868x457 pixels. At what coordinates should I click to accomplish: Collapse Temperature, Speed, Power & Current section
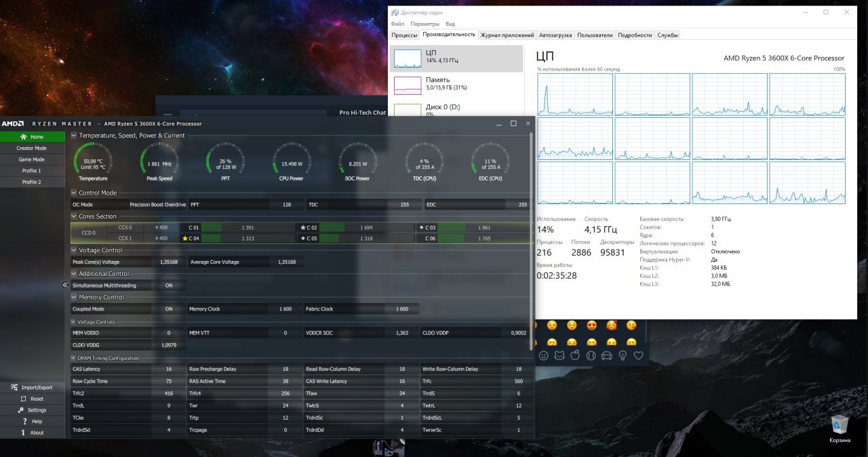(74, 136)
